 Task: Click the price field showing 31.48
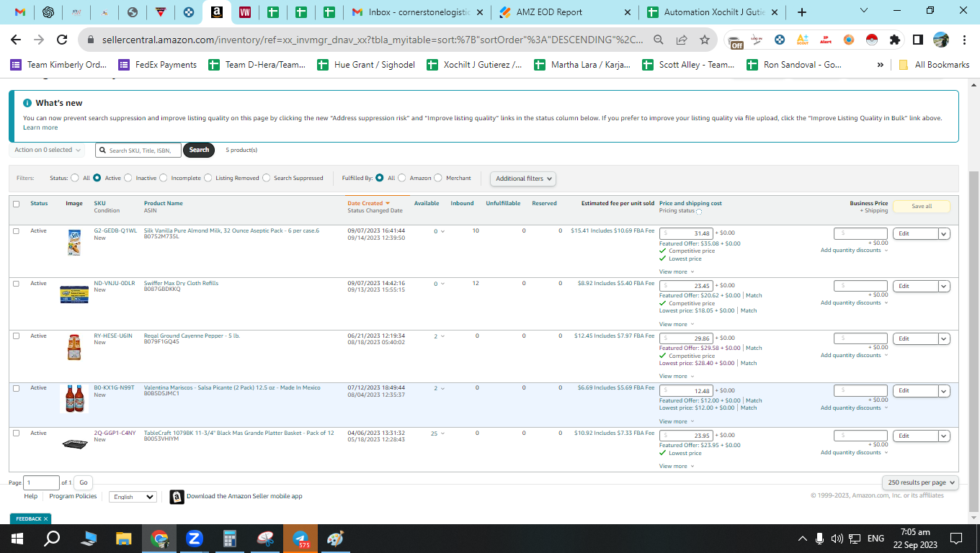tap(686, 233)
